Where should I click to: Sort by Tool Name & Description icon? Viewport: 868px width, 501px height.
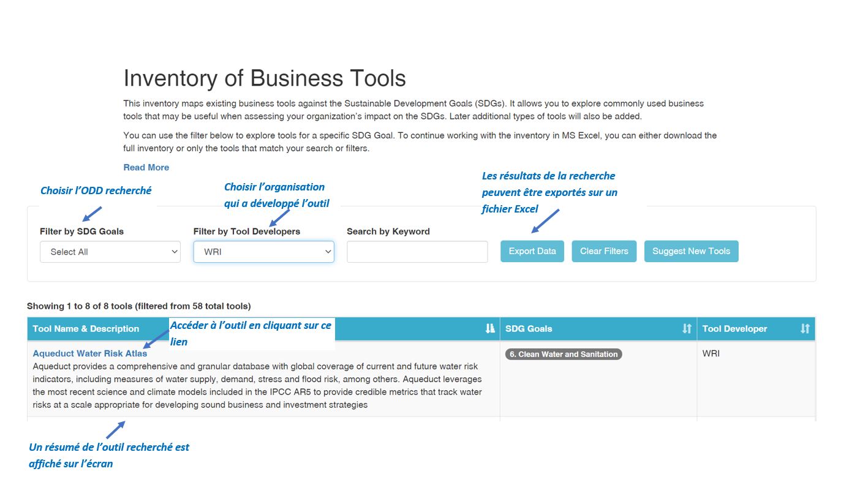(x=489, y=329)
